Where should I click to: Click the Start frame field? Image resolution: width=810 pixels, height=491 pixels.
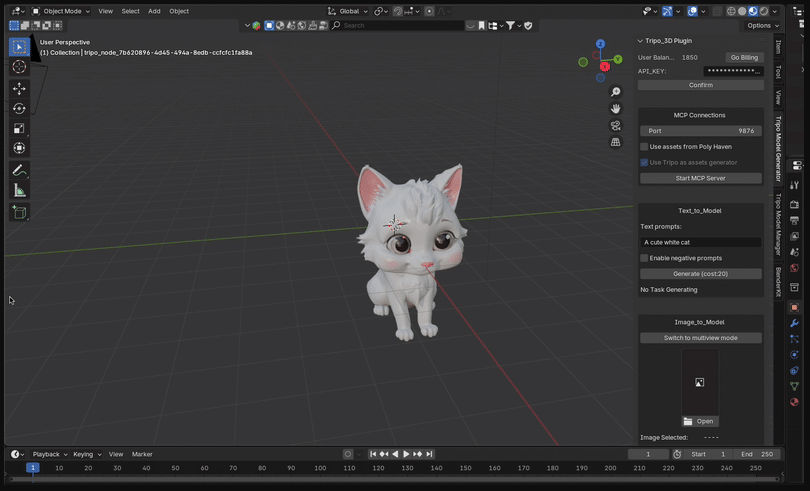point(709,454)
